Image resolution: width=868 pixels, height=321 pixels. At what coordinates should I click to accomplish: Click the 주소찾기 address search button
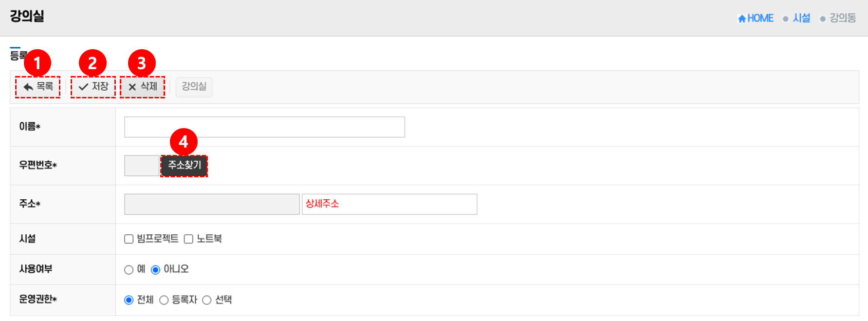point(185,166)
